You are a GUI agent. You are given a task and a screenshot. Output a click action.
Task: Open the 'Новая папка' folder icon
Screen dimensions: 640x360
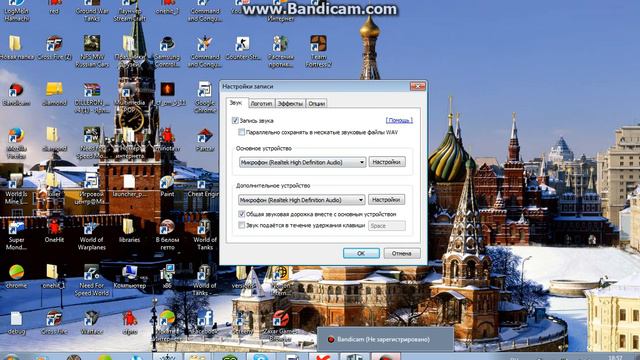click(x=16, y=48)
